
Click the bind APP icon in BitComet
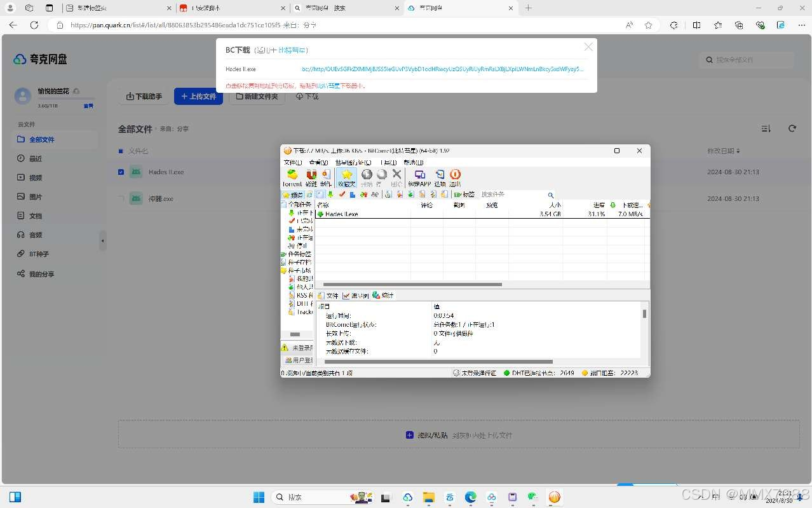(x=419, y=177)
